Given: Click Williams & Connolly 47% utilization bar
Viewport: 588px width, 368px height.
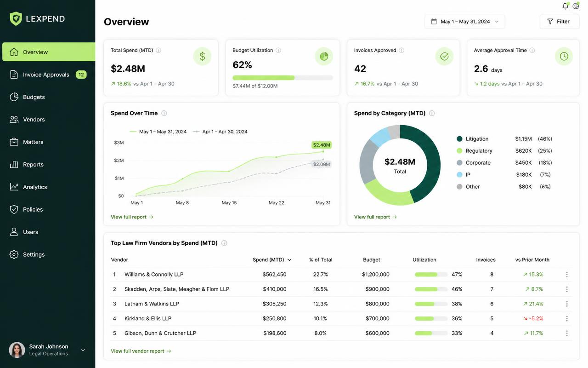Looking at the screenshot, I should pos(431,275).
